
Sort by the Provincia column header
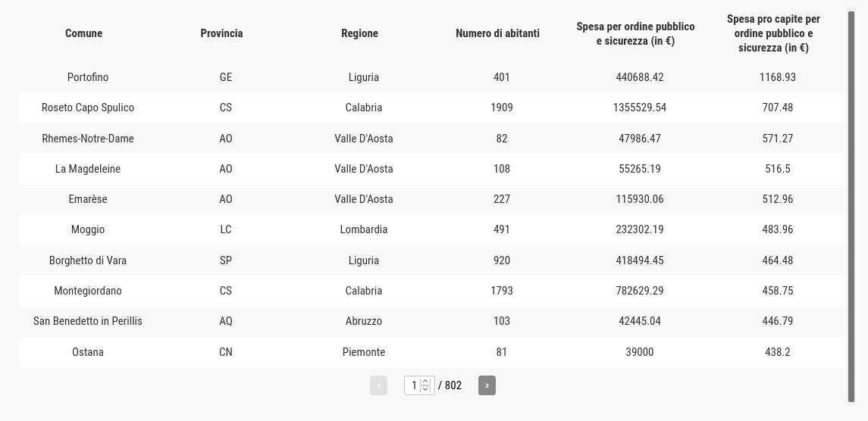point(221,33)
